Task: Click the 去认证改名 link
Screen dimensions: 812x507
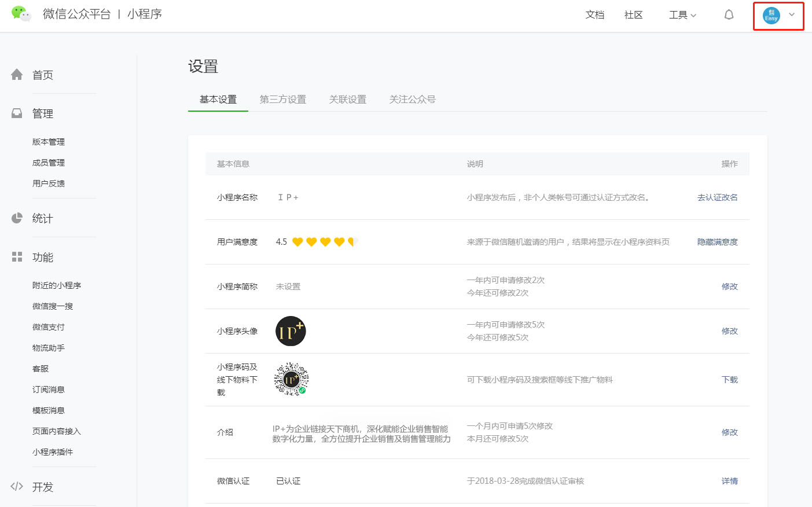Action: tap(717, 197)
